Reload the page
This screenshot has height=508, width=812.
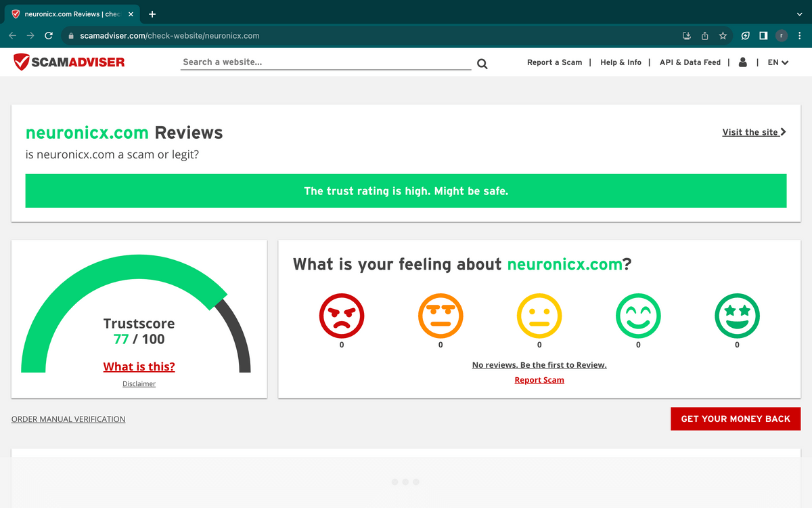pos(49,36)
